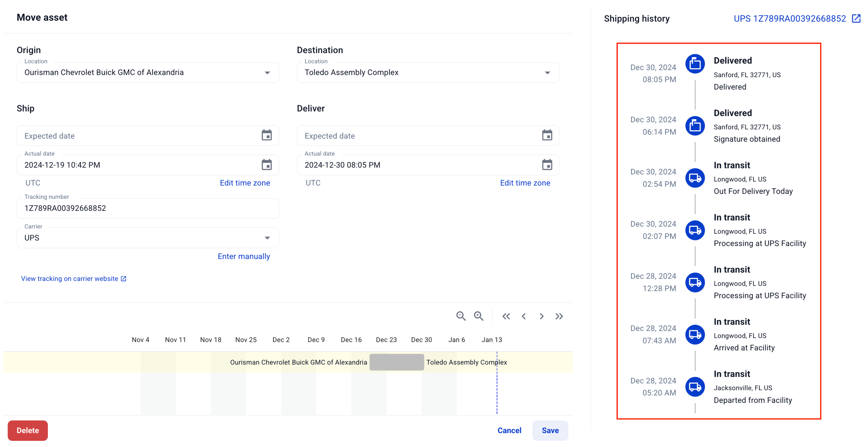The height and width of the screenshot is (447, 868).
Task: Click 'Out For Delivery Today' text
Action: point(753,191)
